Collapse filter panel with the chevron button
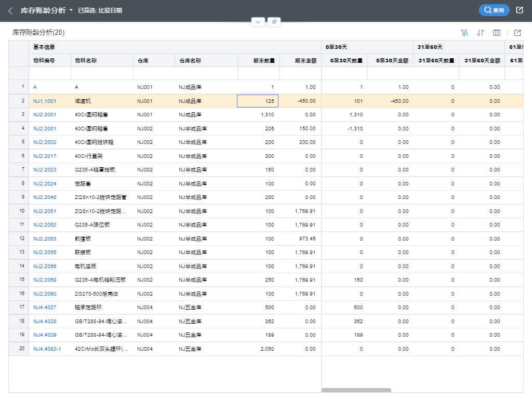The width and height of the screenshot is (532, 399). (258, 22)
